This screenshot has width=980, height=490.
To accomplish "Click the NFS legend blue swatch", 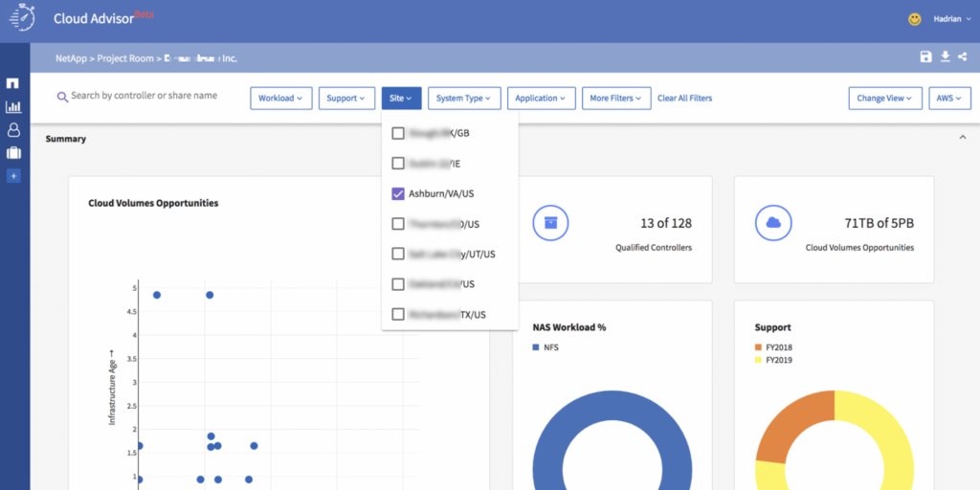I will click(x=536, y=346).
